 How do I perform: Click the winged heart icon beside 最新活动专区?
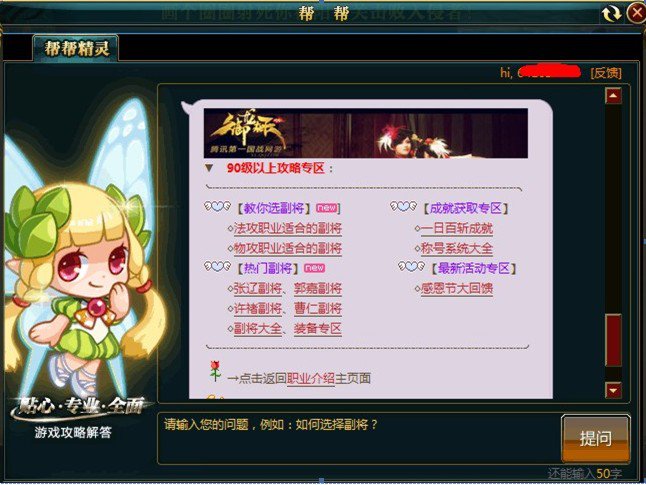[411, 267]
